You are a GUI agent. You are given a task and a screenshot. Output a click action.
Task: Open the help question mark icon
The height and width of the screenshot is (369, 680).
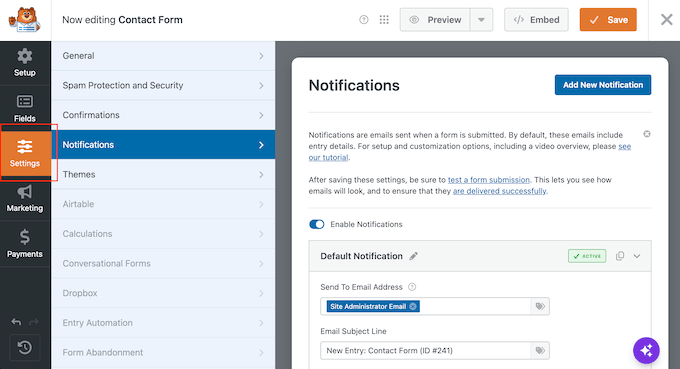click(x=364, y=20)
